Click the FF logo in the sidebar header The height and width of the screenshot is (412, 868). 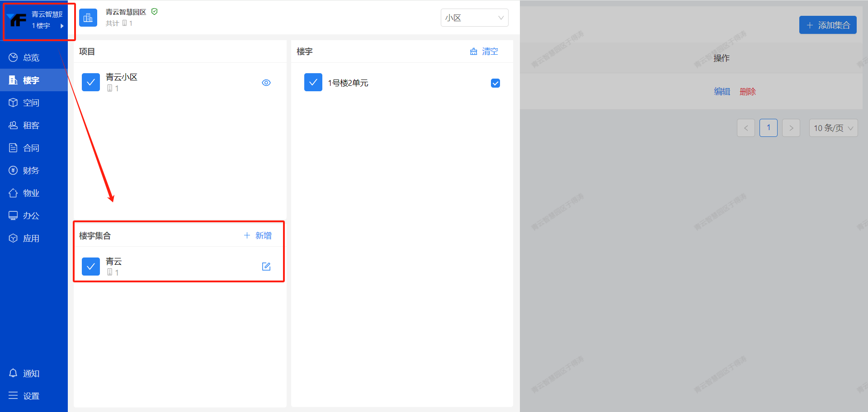18,20
